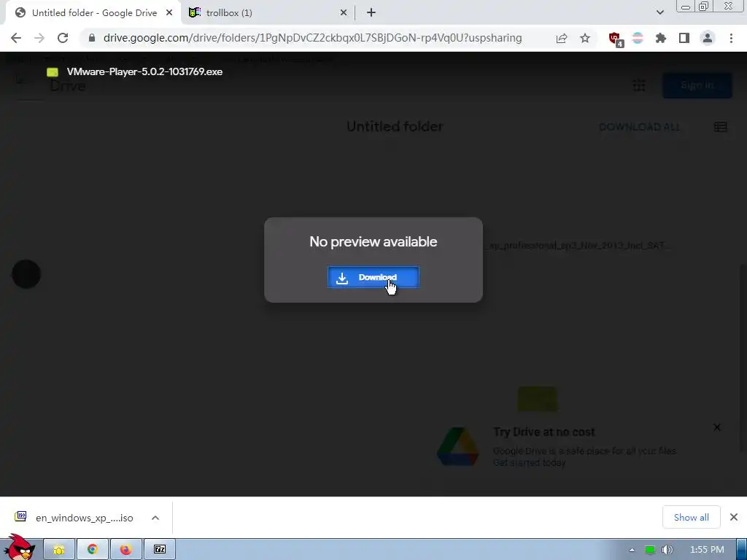Click the show desktop button
The height and width of the screenshot is (560, 747).
(742, 550)
